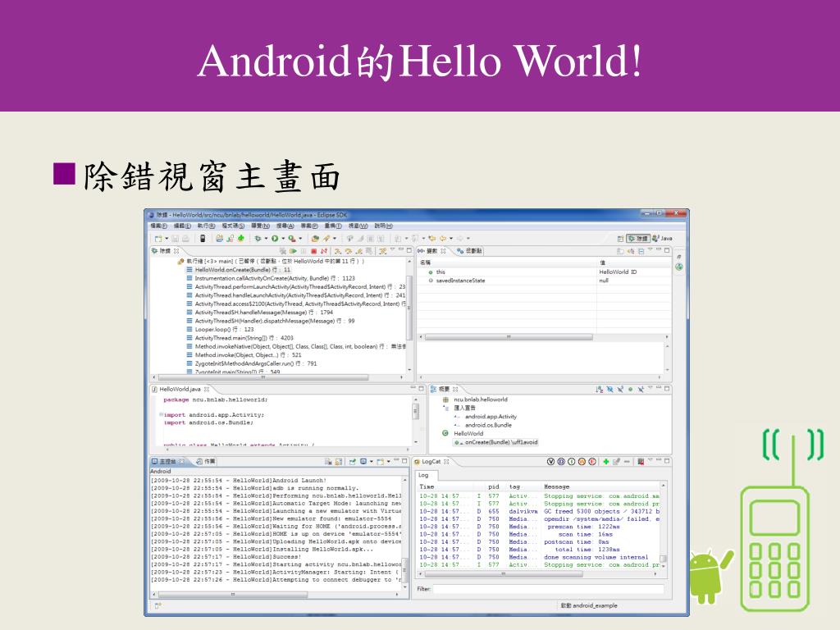
Task: Select stack frame Looper.loop() 行: 123
Action: (x=220, y=330)
